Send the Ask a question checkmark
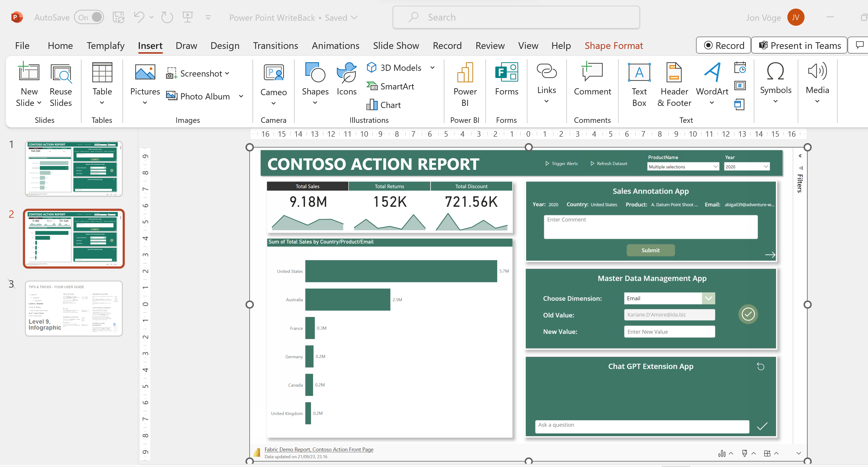Image resolution: width=868 pixels, height=467 pixels. pos(762,426)
